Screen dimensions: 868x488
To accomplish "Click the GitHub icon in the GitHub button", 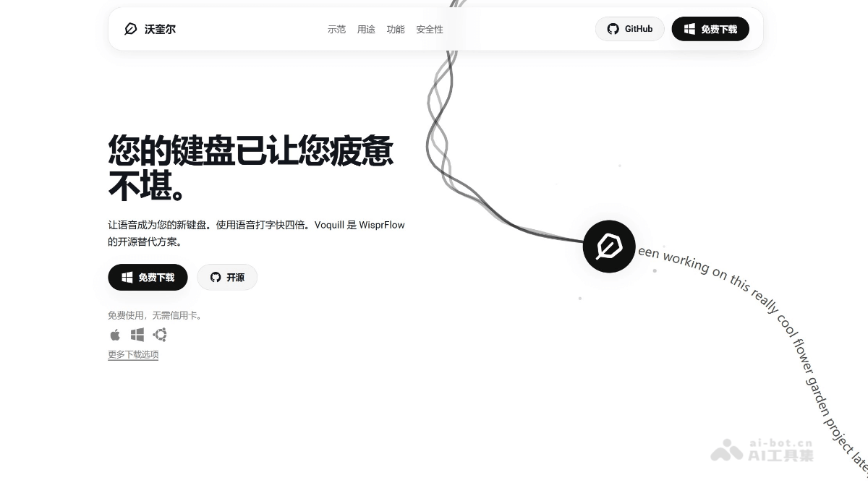I will (x=613, y=29).
